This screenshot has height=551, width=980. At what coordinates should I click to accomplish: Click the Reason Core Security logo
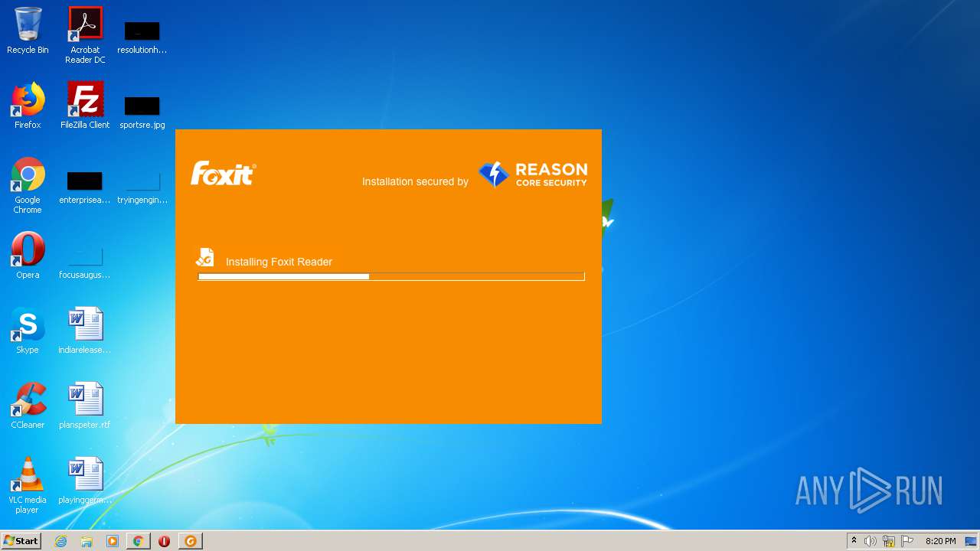533,174
